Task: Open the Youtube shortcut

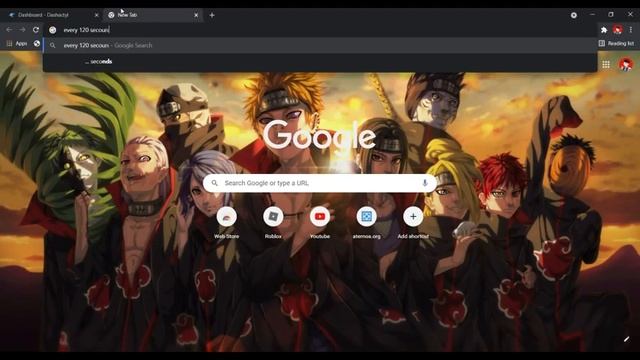Action: [x=320, y=222]
